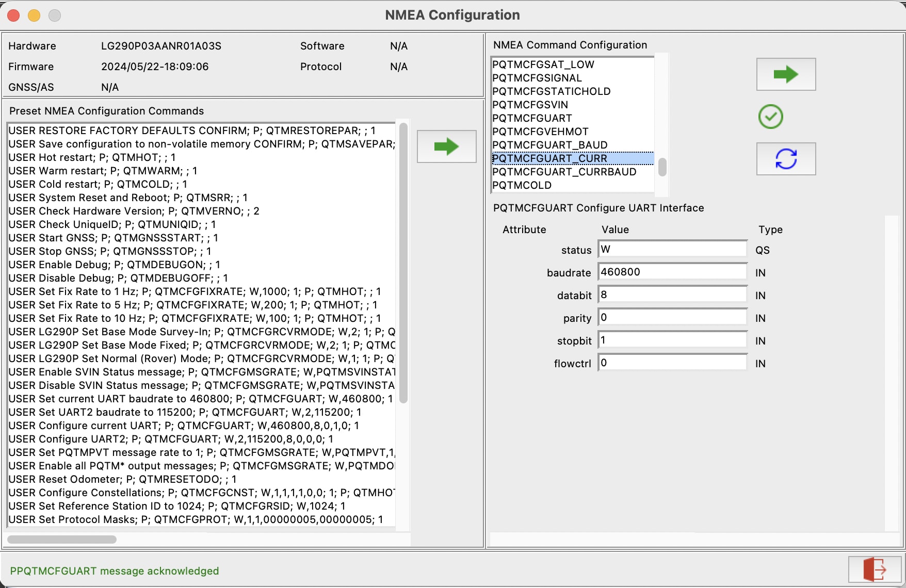
Task: Select PQTMCFGUART in command list
Action: click(573, 118)
